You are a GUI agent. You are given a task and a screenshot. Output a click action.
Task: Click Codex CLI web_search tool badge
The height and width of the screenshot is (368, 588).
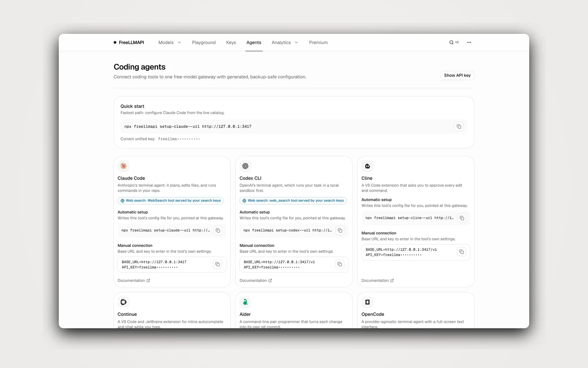coord(293,201)
